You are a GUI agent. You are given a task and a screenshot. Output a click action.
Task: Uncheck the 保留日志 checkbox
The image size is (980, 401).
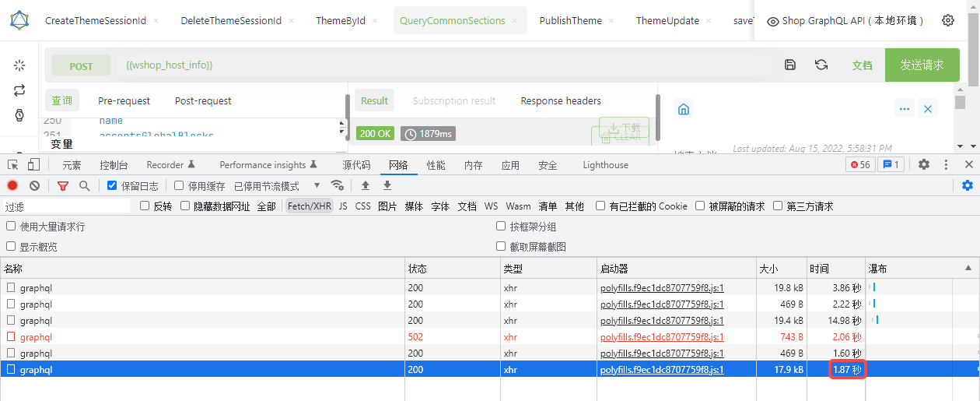[112, 186]
